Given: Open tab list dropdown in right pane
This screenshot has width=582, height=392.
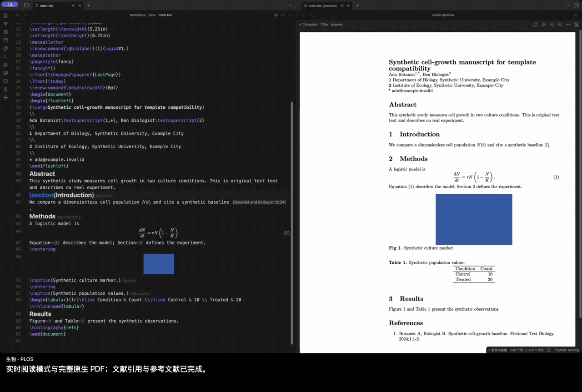Looking at the screenshot, I should coord(567,5).
